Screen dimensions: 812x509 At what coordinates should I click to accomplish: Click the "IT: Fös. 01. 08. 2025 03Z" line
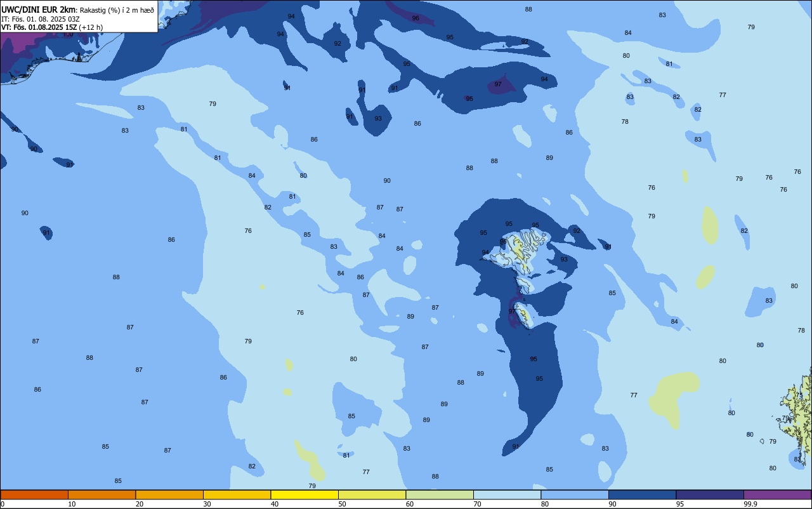click(41, 19)
